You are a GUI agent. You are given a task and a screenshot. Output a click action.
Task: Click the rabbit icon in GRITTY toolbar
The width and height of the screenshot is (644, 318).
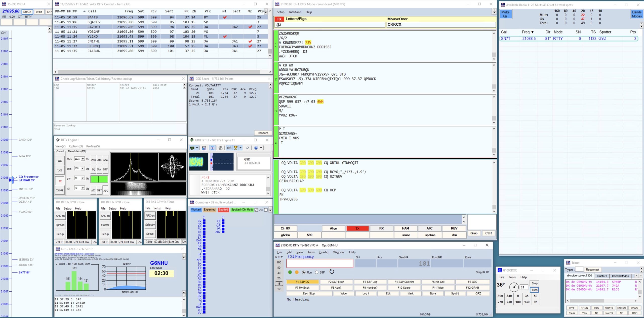221,148
